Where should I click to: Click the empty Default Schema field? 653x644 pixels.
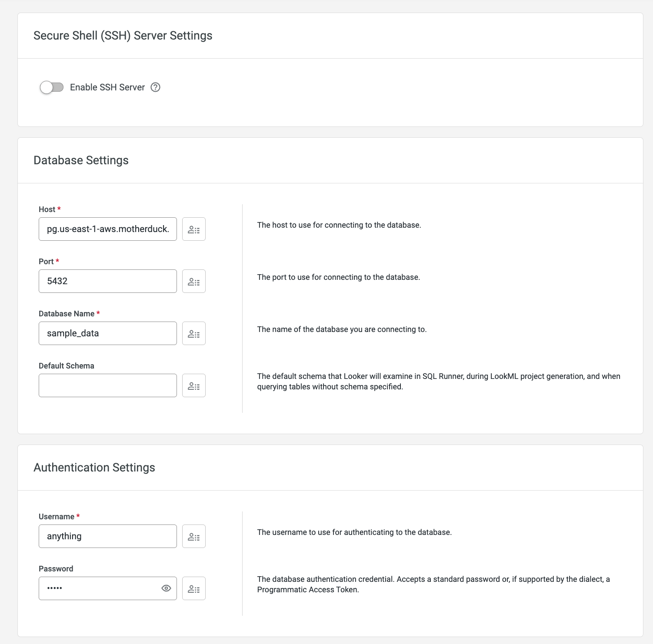click(108, 385)
